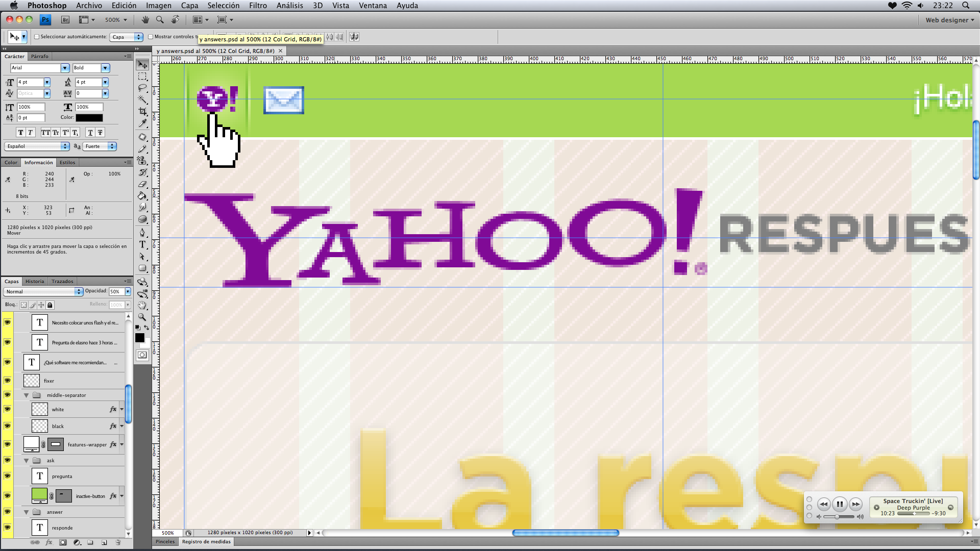This screenshot has height=551, width=980.
Task: Open the Capa menu
Action: pos(189,6)
